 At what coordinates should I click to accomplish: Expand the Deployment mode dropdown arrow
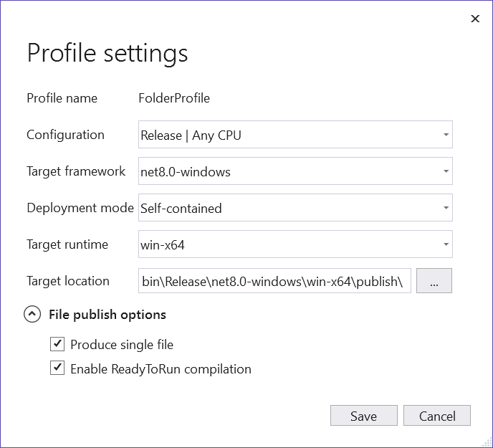tap(446, 208)
